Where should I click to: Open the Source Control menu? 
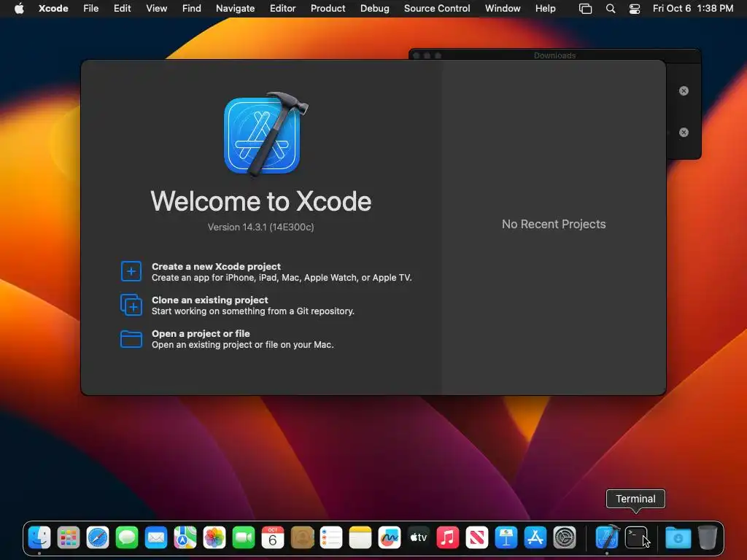pyautogui.click(x=438, y=9)
